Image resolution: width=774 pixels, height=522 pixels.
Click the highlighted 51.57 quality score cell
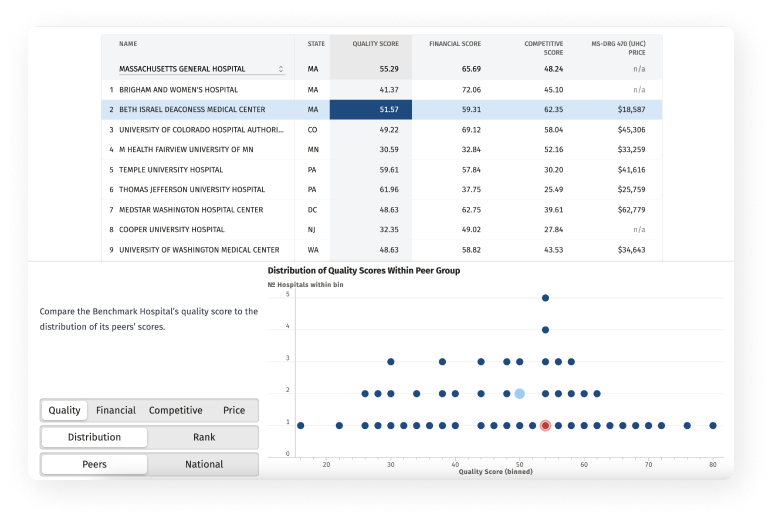click(x=371, y=110)
